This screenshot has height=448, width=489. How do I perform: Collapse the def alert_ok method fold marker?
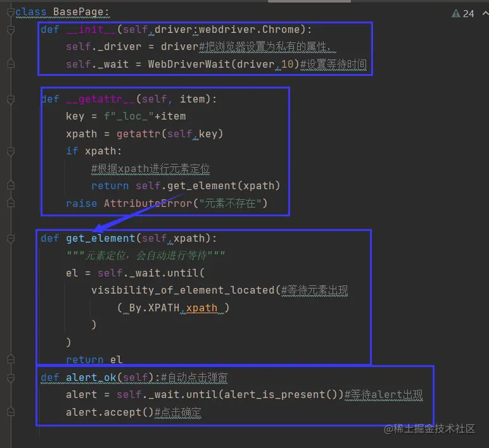pos(11,378)
